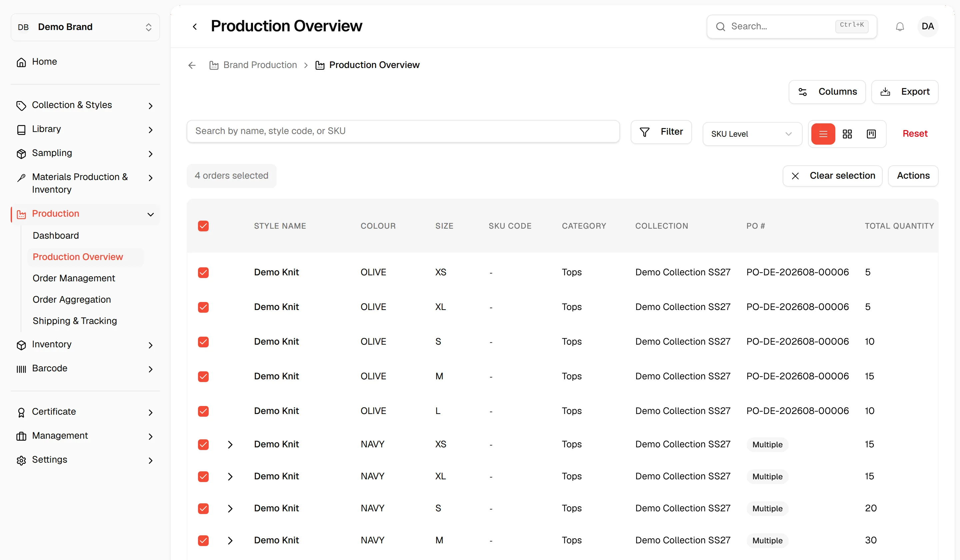Open Order Aggregation menu item

(72, 299)
